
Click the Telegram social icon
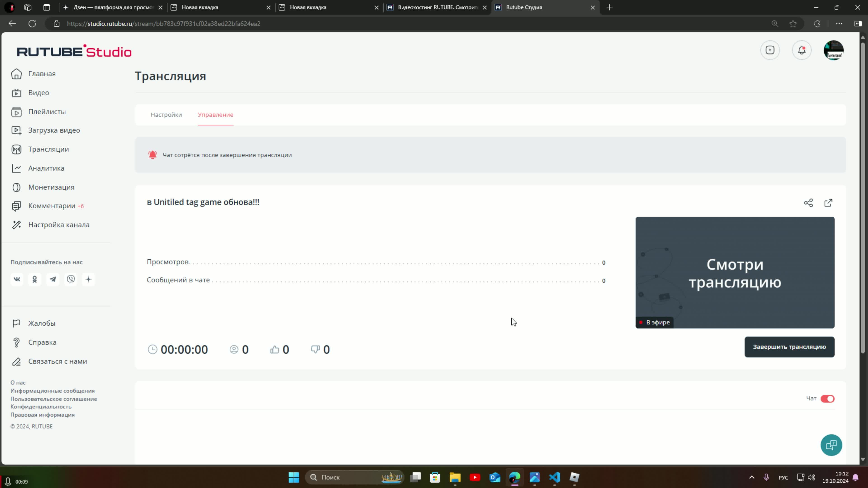click(53, 279)
